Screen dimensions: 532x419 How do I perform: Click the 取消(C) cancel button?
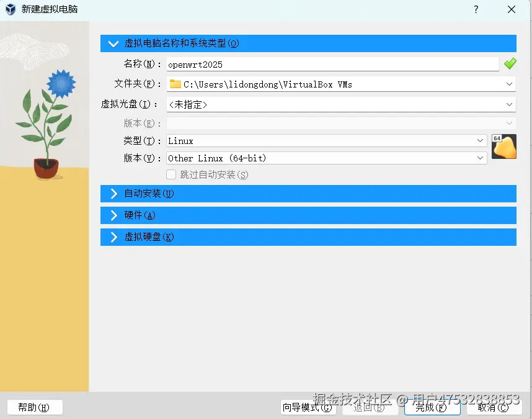pos(494,407)
